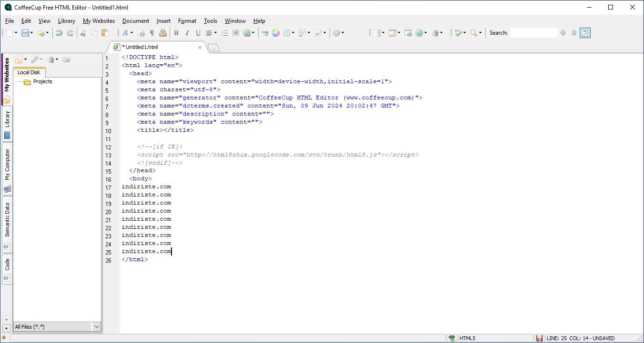Screen dimensions: 644x343
Task: Open the Tools menu
Action: pyautogui.click(x=211, y=21)
